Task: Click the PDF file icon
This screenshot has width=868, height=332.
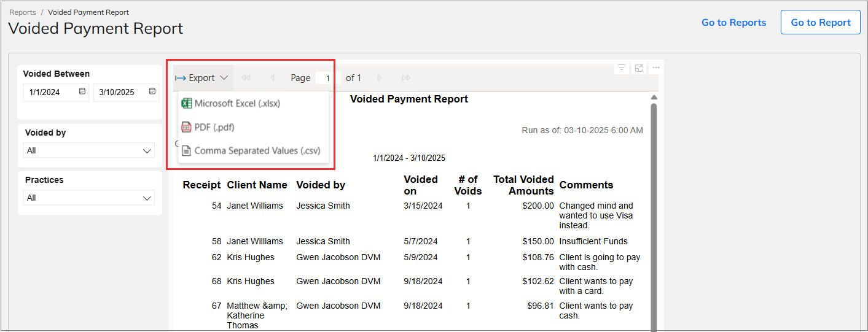Action: (186, 127)
